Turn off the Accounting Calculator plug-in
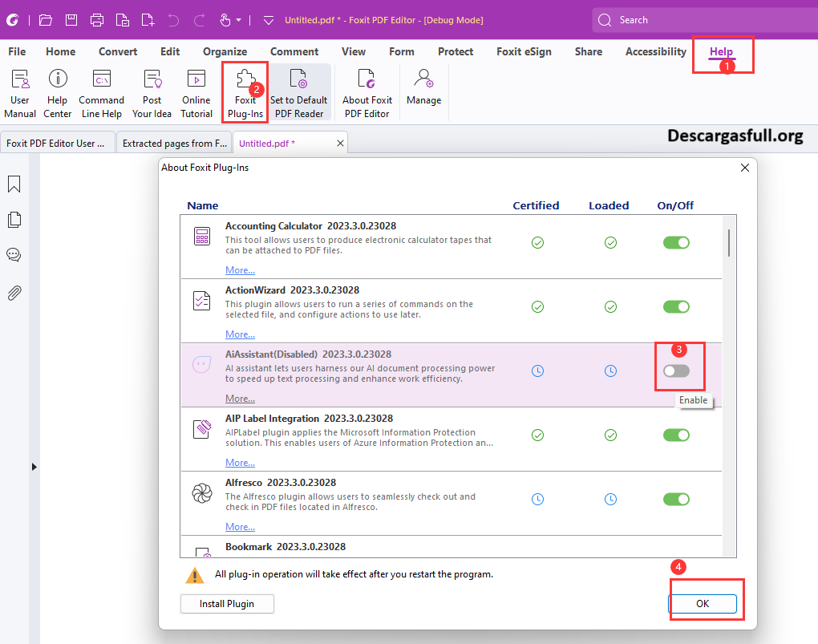 point(676,242)
